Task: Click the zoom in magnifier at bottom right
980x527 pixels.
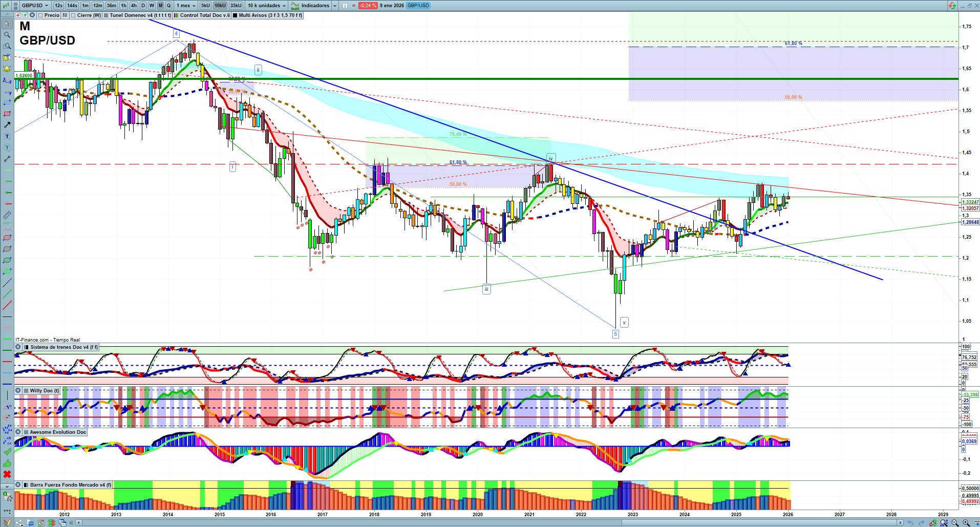Action: (966, 523)
